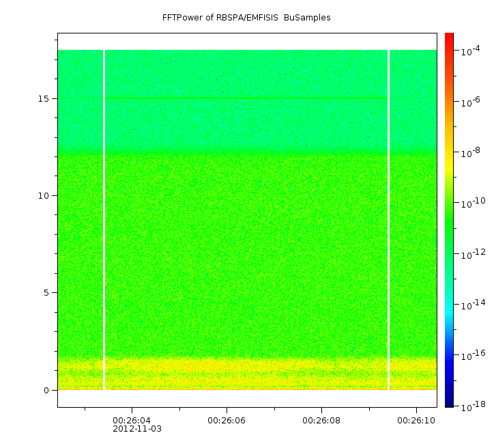494x448 pixels.
Task: Click the 00:26:04 time axis label
Action: [x=132, y=420]
